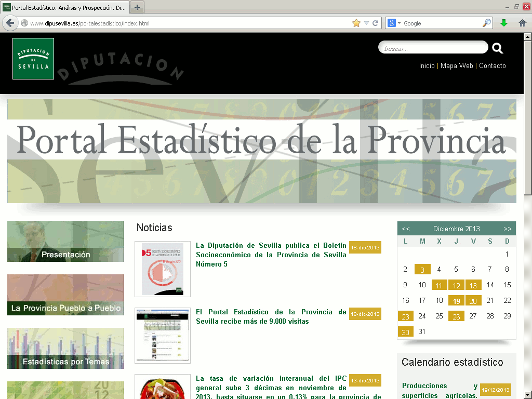Reload the page using the refresh icon
The width and height of the screenshot is (532, 399).
376,23
